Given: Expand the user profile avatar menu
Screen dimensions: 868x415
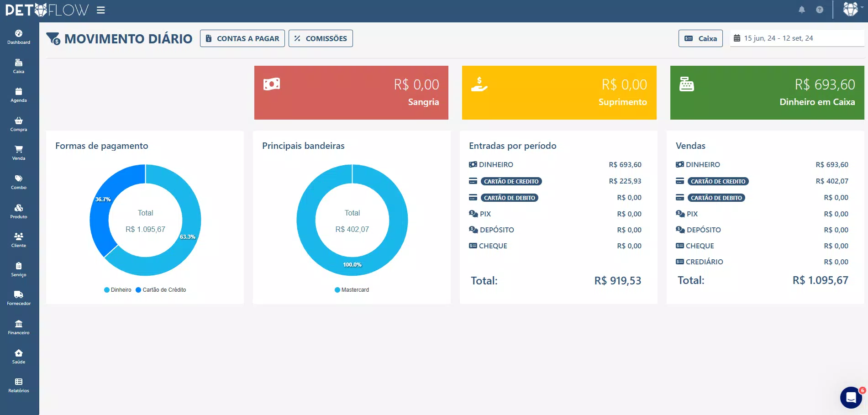Looking at the screenshot, I should coord(852,9).
